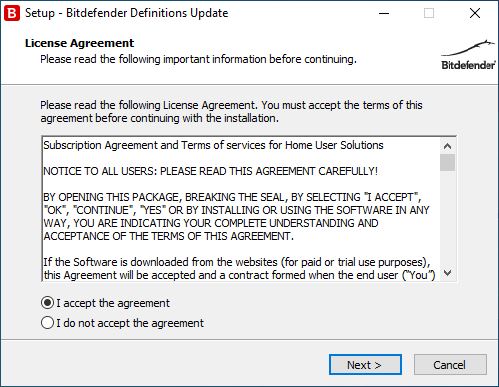Screen dimensions: 499x387
Task: Click the Next > button
Action: pos(365,365)
